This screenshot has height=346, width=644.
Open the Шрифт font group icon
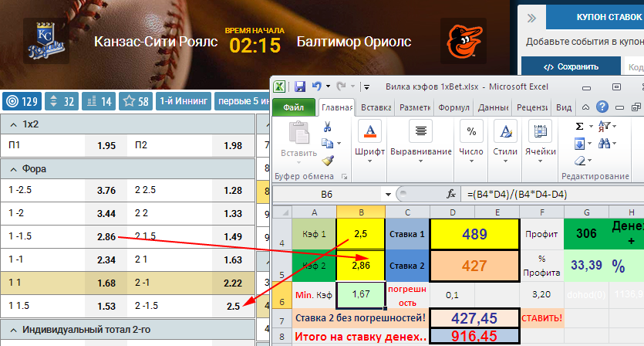point(369,131)
